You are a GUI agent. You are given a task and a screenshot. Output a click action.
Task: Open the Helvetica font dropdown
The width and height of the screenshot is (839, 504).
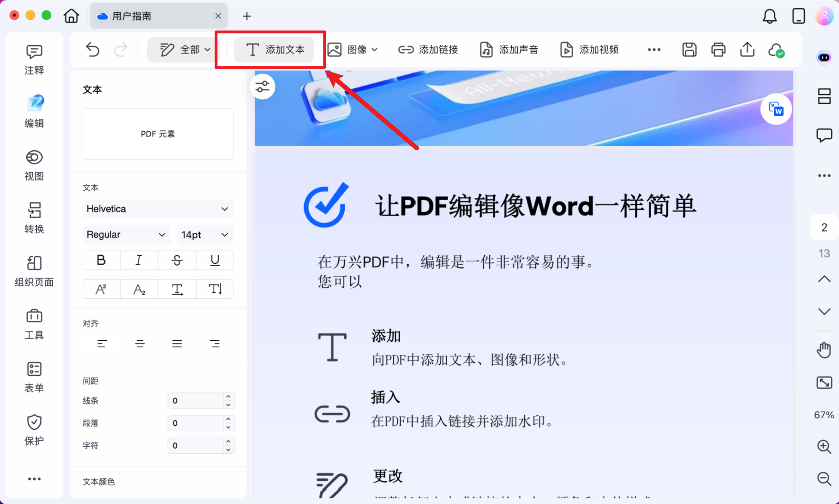click(x=157, y=208)
